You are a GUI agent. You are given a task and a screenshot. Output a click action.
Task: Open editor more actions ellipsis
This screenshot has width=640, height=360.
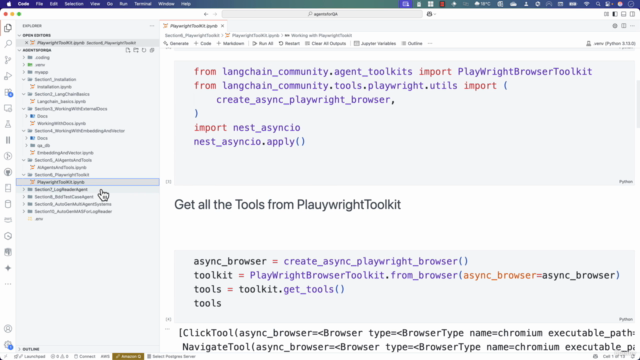pos(632,26)
